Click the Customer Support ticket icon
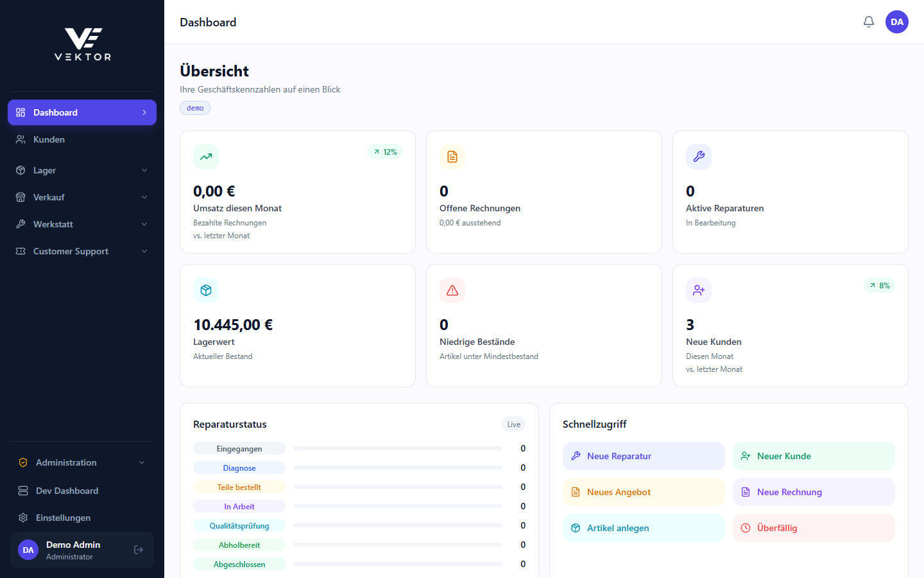 (21, 251)
